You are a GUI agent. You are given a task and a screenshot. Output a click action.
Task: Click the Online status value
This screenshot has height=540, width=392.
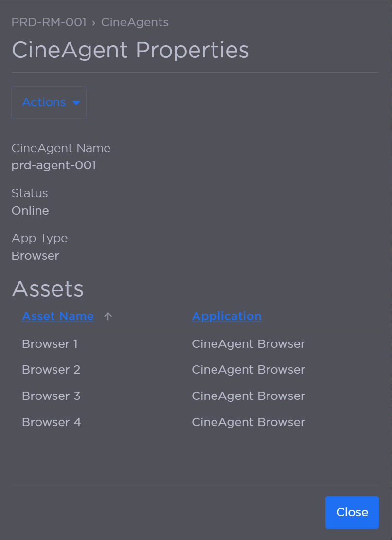tap(30, 211)
